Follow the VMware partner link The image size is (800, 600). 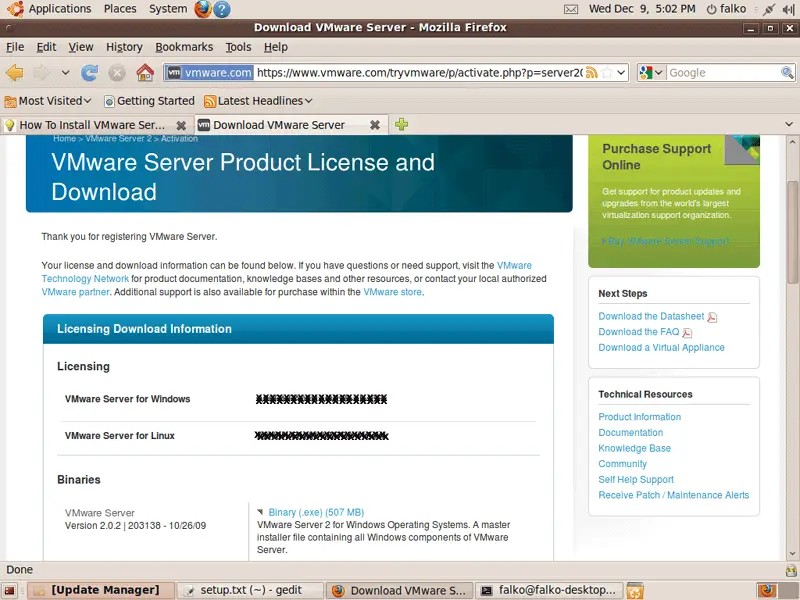[x=76, y=292]
